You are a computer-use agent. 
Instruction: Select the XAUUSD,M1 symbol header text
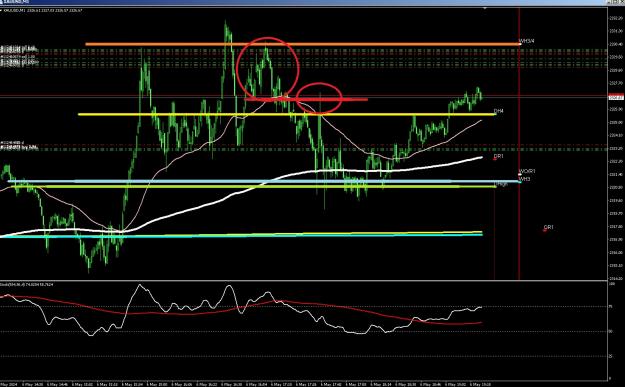(x=43, y=10)
